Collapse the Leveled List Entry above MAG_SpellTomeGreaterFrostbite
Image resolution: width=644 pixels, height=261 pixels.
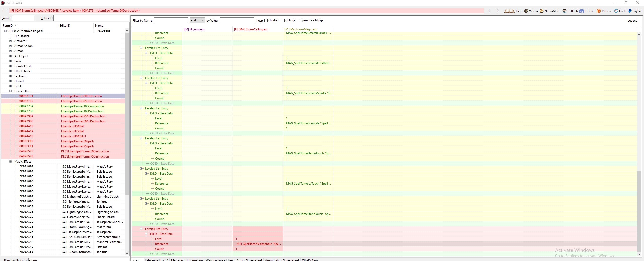[x=141, y=48]
